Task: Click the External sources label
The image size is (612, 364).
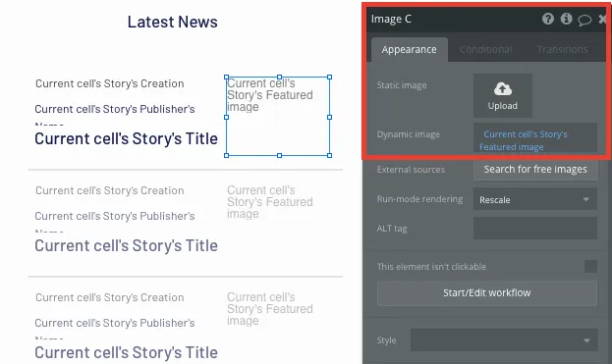Action: click(x=411, y=170)
